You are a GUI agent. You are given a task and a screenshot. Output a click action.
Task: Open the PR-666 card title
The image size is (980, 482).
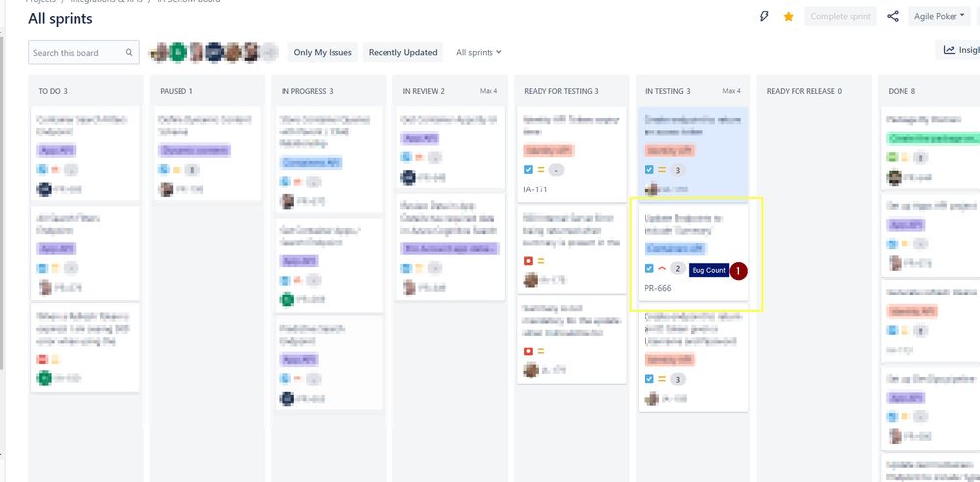click(683, 225)
